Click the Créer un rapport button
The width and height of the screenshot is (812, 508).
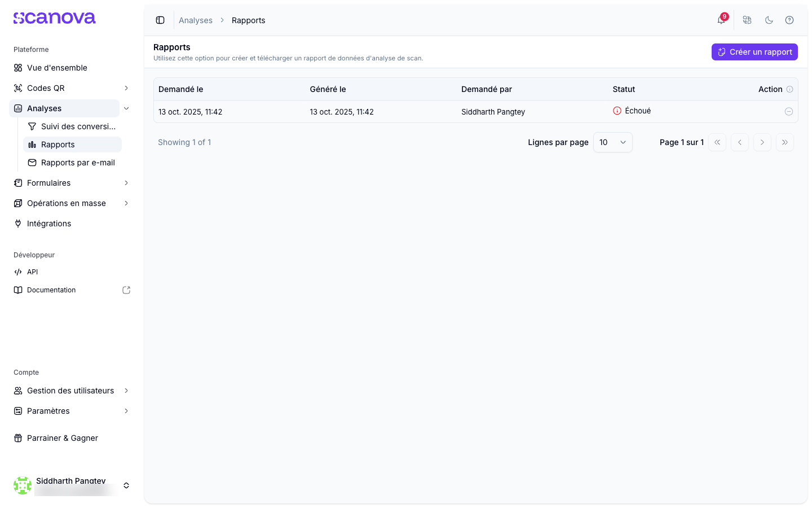coord(754,52)
